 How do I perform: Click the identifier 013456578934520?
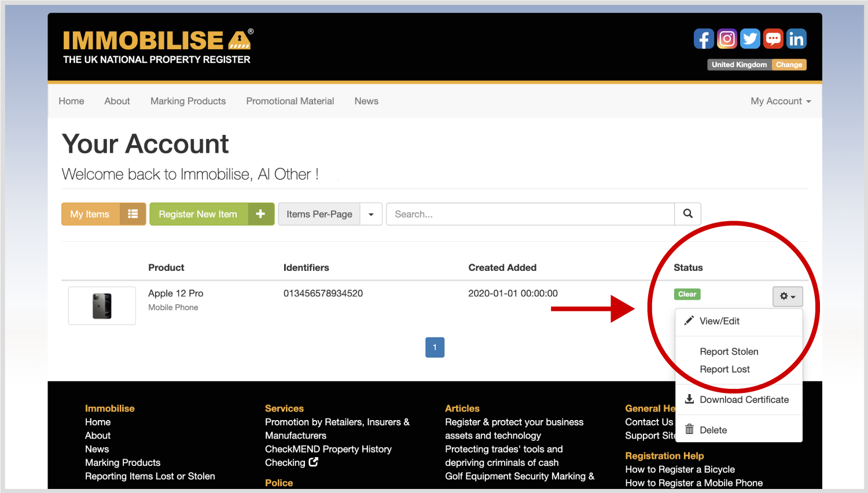click(x=323, y=293)
